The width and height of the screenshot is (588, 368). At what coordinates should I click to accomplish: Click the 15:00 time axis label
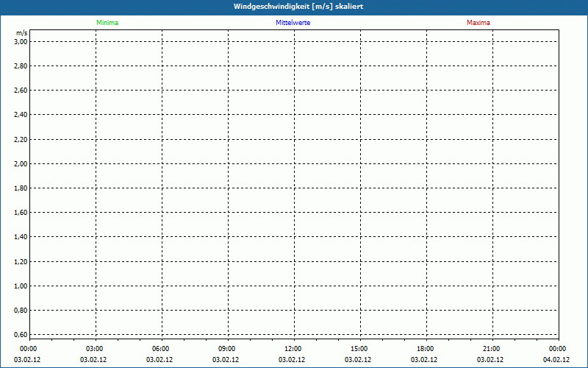point(359,349)
